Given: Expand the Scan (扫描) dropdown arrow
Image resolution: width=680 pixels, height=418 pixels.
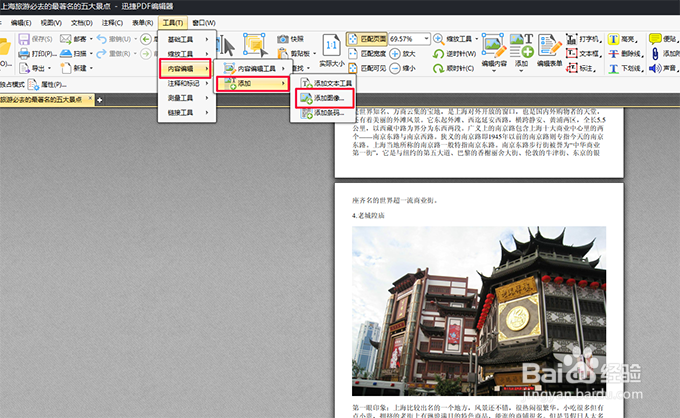Looking at the screenshot, I should tap(91, 53).
